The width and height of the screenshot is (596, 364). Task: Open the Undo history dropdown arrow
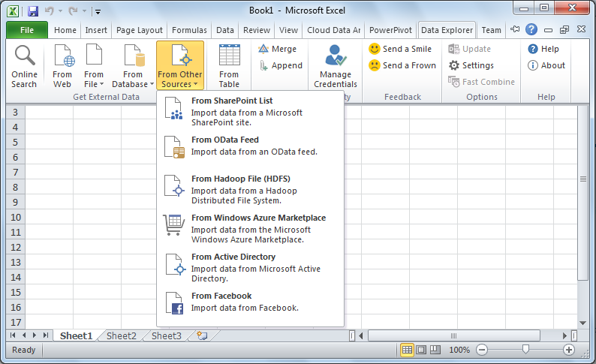click(x=60, y=11)
